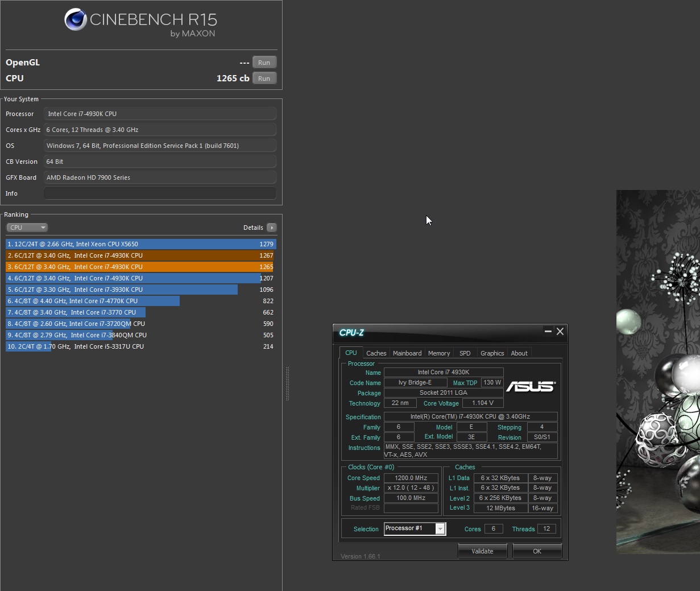
Task: Close the CPU-Z window
Action: (x=560, y=331)
